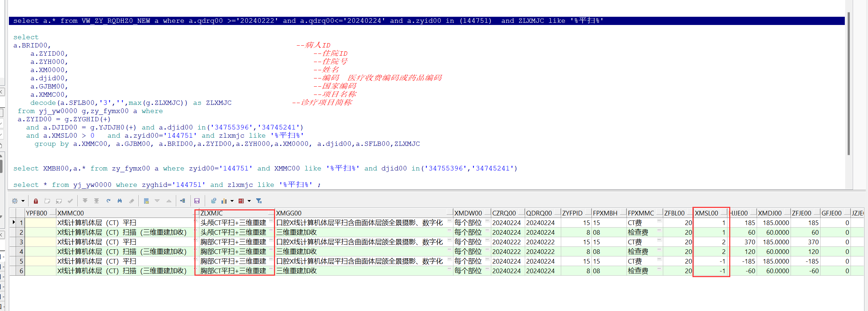Click the QDRQ00 column header
Screen dimensions: 868x311
click(x=543, y=213)
